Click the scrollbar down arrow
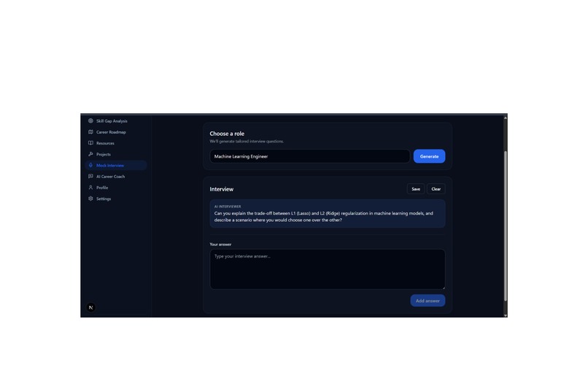This screenshot has height=392, width=588. (505, 315)
